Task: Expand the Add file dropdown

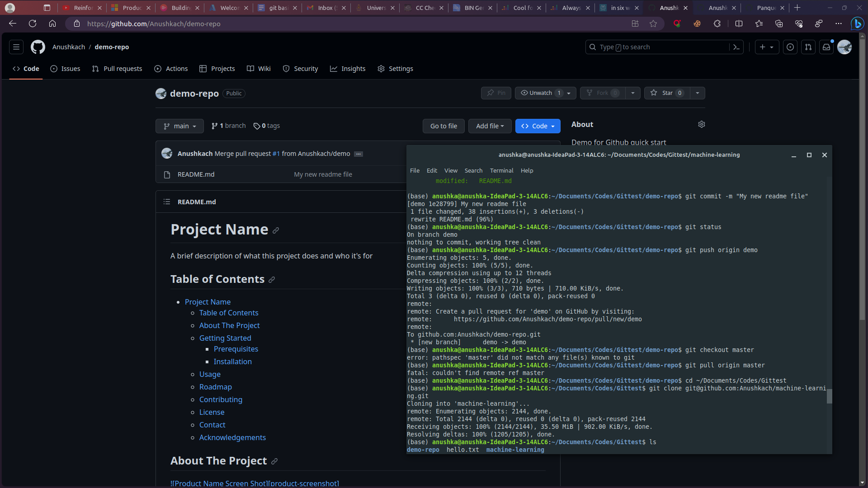Action: point(490,126)
